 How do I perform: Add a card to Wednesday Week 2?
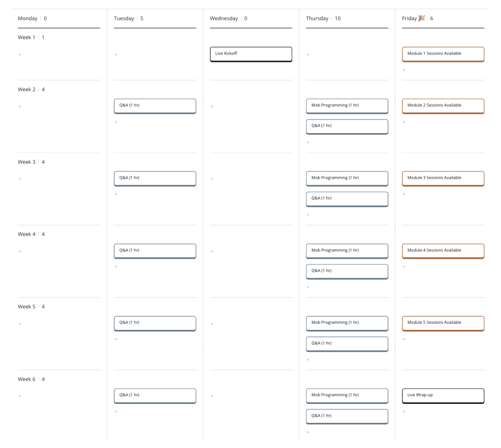click(x=212, y=106)
